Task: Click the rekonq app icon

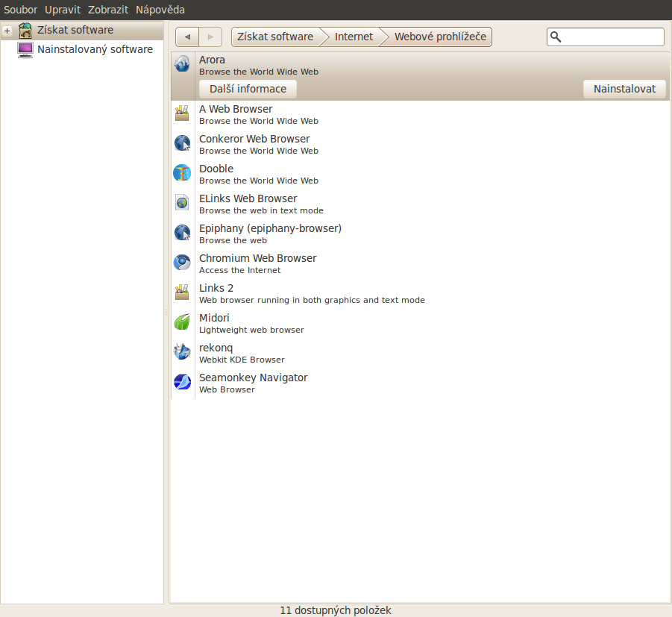Action: (182, 352)
